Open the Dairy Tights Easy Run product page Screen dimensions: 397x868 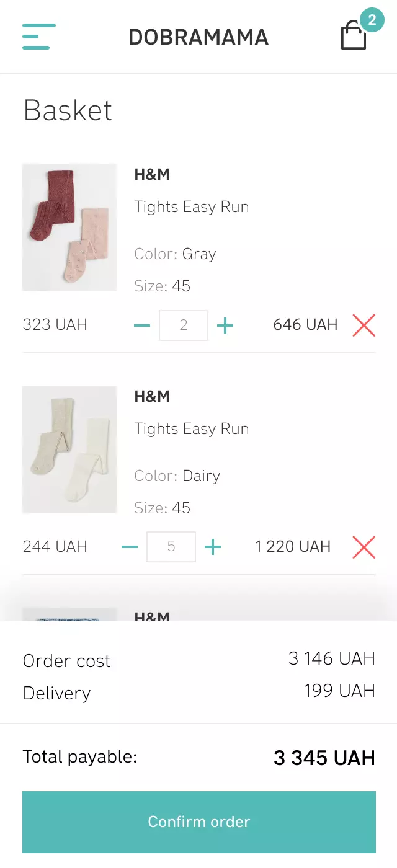(191, 428)
